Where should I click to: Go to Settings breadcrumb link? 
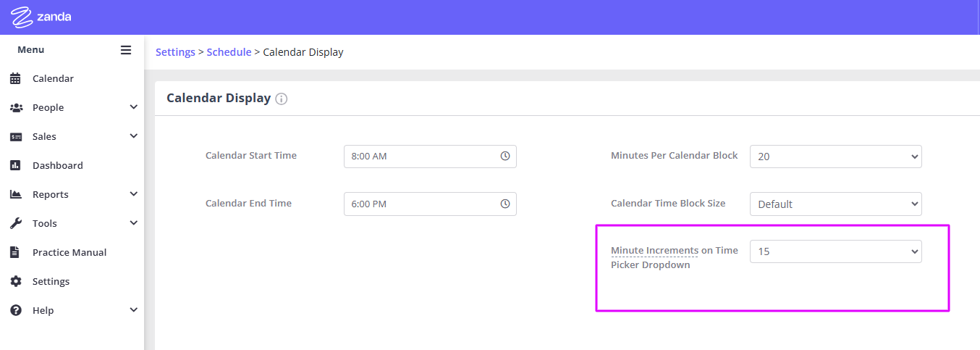(175, 52)
